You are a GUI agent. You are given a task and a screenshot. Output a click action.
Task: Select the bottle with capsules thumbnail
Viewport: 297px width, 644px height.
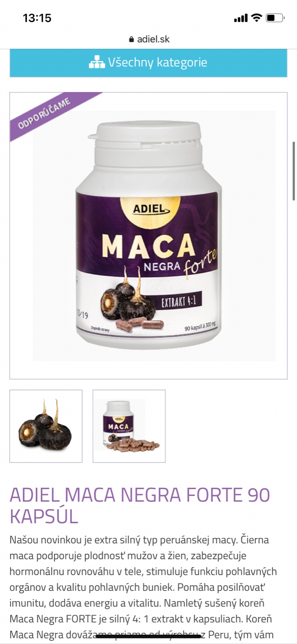129,426
